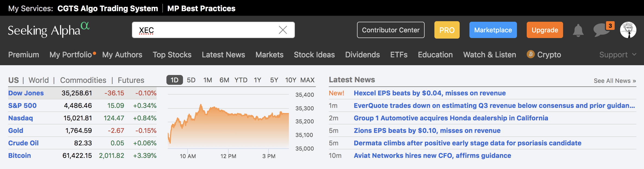The image size is (644, 169).
Task: Click the Contributor Center button
Action: click(390, 30)
